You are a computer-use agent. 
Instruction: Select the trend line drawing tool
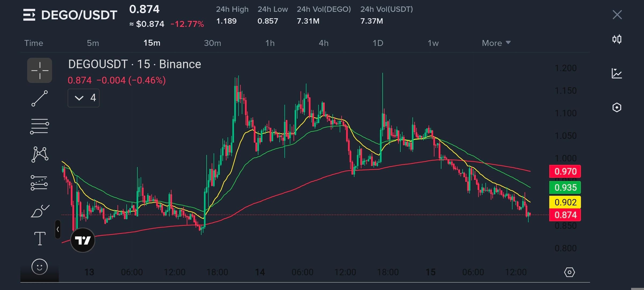coord(39,98)
